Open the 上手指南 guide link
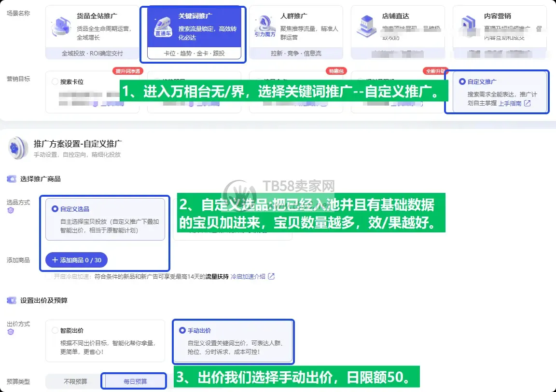The width and height of the screenshot is (556, 392). 510,103
